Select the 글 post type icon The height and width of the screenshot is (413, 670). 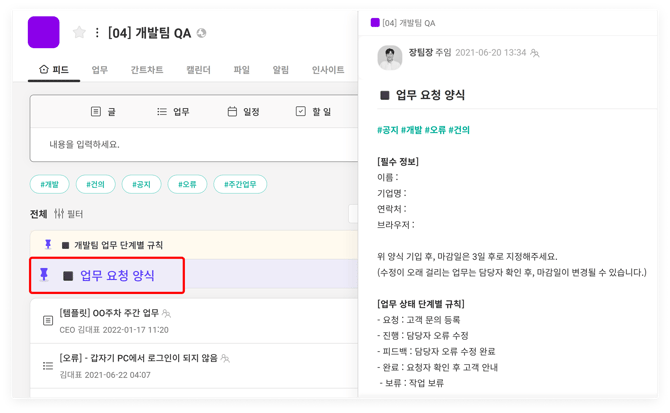click(96, 112)
